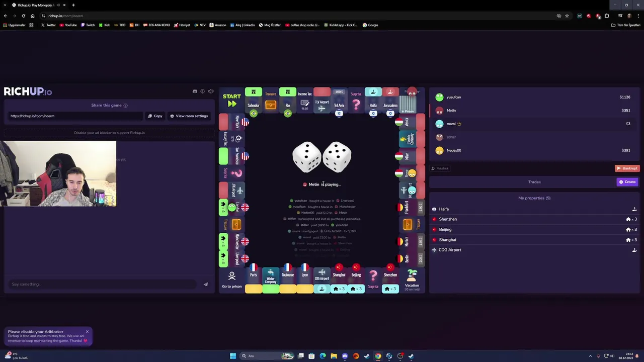Click the Vacation corner tile

(x=412, y=280)
